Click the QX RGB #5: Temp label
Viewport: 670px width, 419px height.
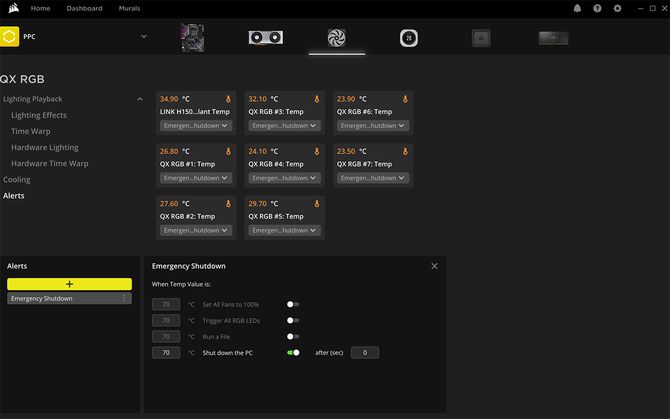point(276,217)
